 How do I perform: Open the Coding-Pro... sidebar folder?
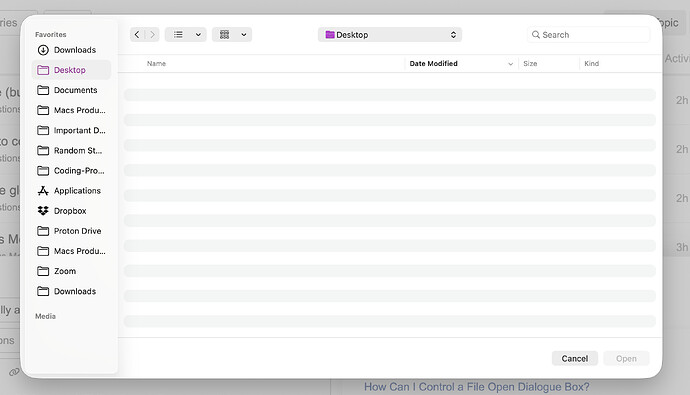[71, 171]
